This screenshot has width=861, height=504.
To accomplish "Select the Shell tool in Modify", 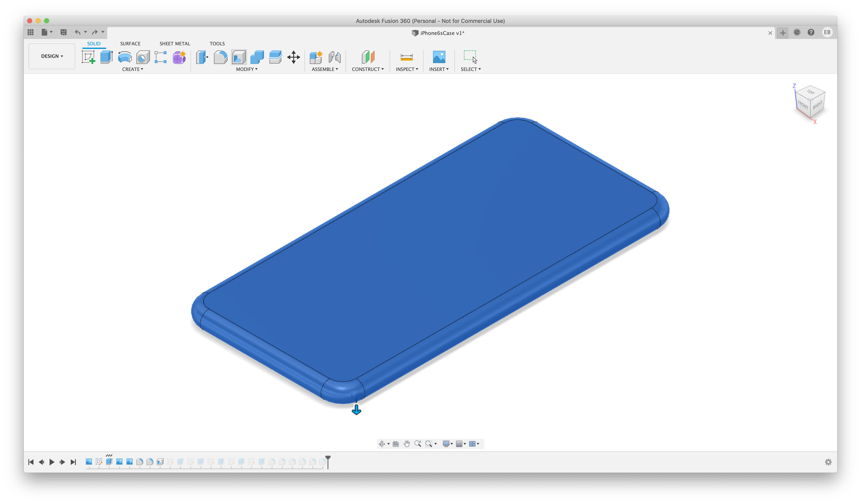I will point(239,57).
